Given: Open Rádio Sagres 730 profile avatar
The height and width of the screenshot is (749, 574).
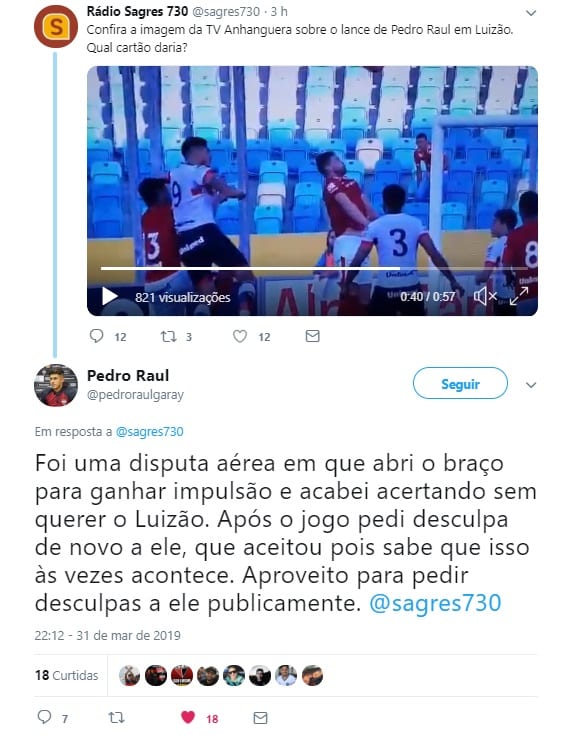Looking at the screenshot, I should (56, 27).
